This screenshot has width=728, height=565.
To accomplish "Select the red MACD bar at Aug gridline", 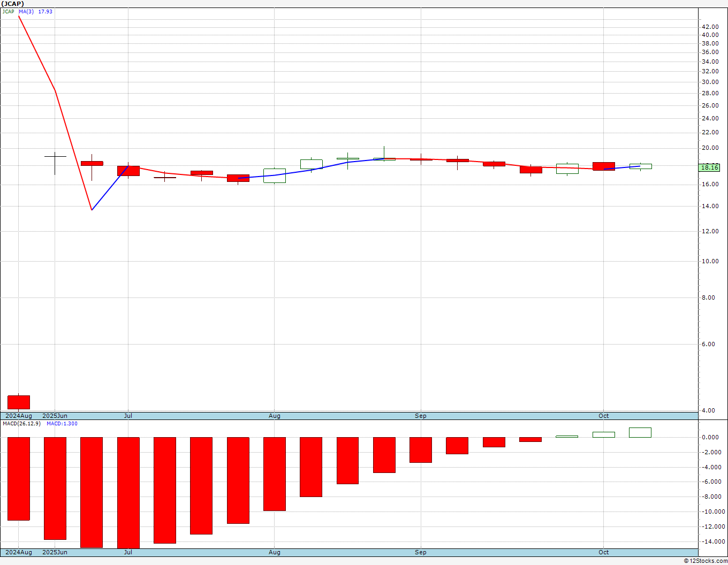I will [x=275, y=474].
